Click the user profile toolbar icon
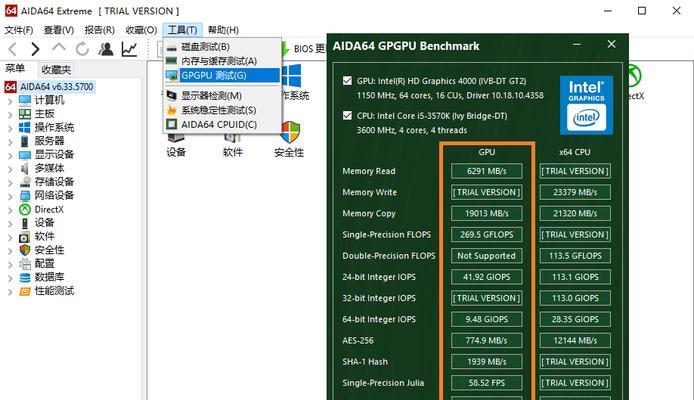The width and height of the screenshot is (694, 400). (x=107, y=49)
